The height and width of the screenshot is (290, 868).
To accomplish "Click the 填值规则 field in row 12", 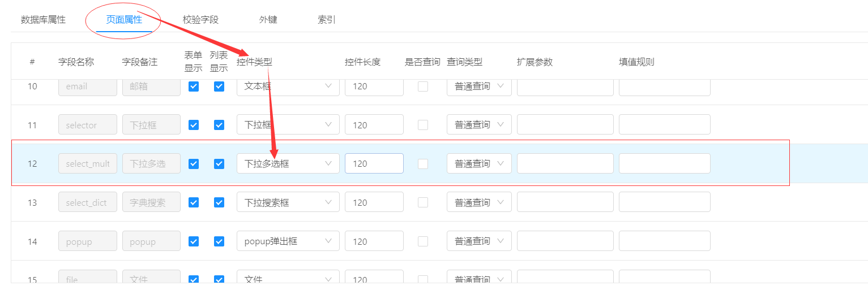I will click(x=665, y=163).
